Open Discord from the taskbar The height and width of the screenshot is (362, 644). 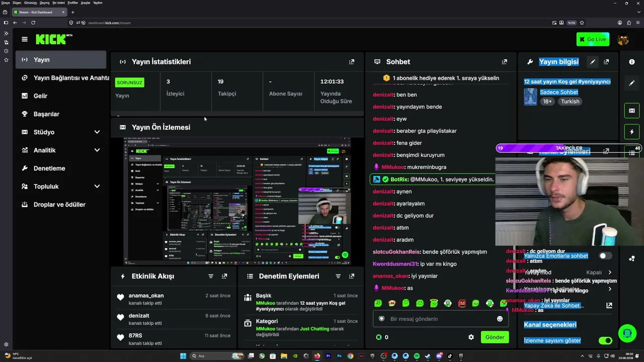click(x=439, y=356)
